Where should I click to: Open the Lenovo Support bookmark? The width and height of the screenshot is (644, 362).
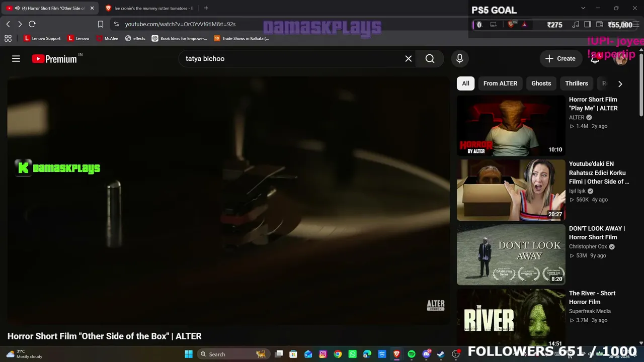coord(42,38)
